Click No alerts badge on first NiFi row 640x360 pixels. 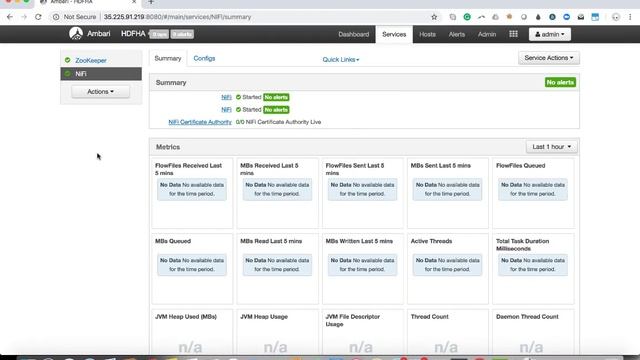tap(276, 97)
